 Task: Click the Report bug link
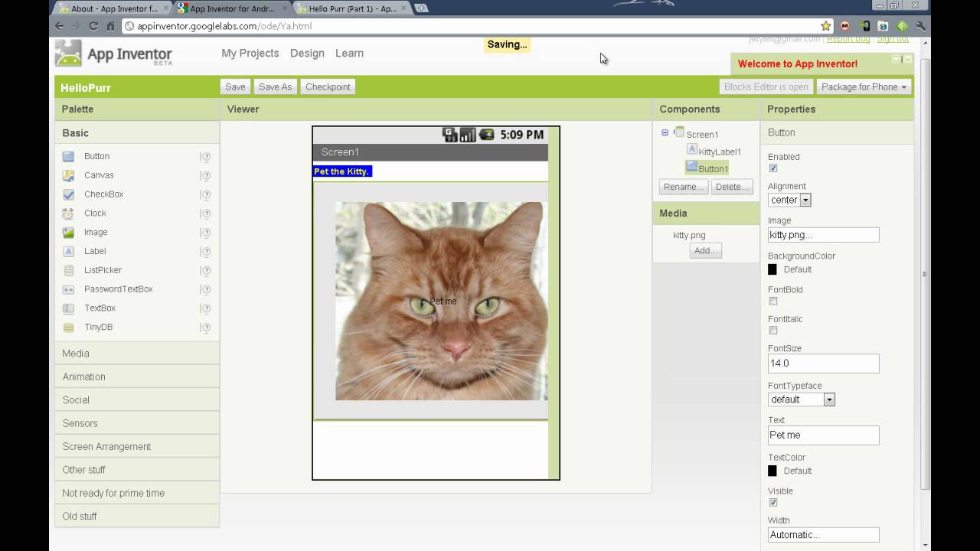click(x=848, y=39)
